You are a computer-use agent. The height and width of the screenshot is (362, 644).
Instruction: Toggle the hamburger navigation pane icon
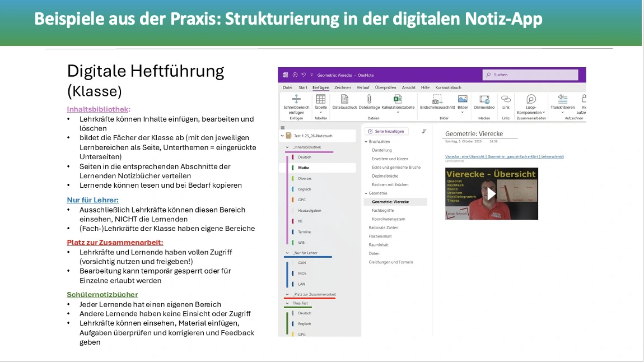click(x=283, y=128)
